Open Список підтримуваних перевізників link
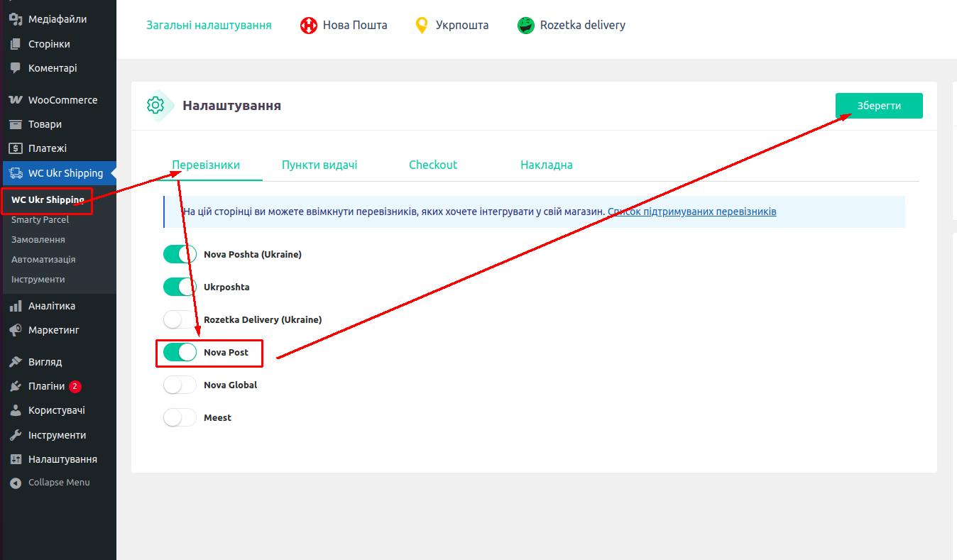This screenshot has width=957, height=560. [x=691, y=212]
